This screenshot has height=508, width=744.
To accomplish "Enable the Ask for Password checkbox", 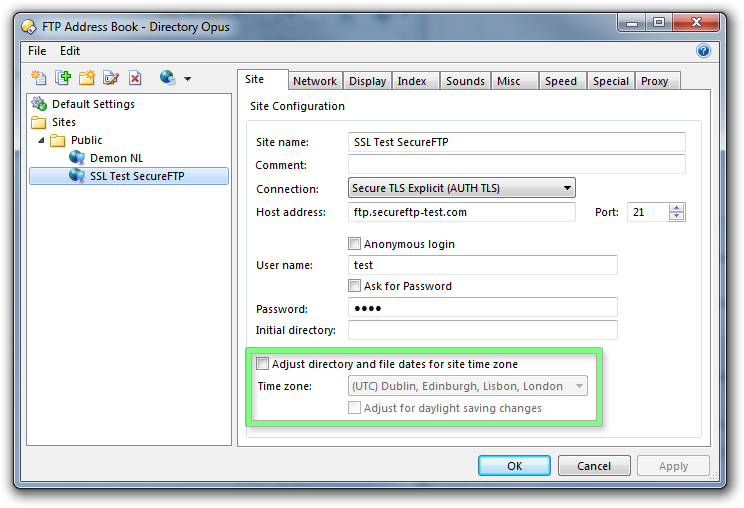I will pyautogui.click(x=354, y=286).
